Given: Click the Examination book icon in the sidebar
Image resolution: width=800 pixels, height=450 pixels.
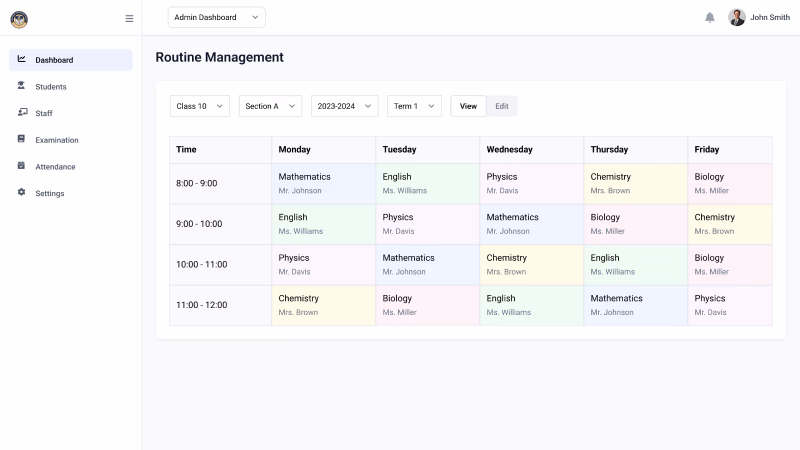Looking at the screenshot, I should click(21, 138).
